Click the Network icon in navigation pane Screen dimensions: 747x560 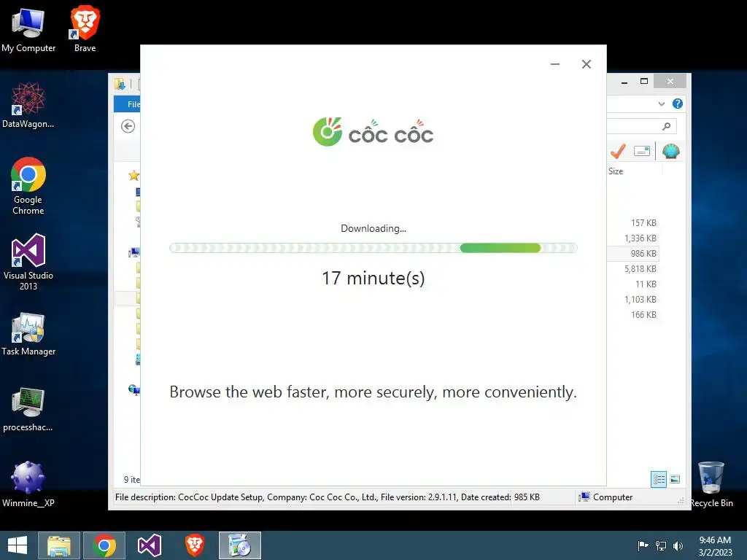pos(134,390)
